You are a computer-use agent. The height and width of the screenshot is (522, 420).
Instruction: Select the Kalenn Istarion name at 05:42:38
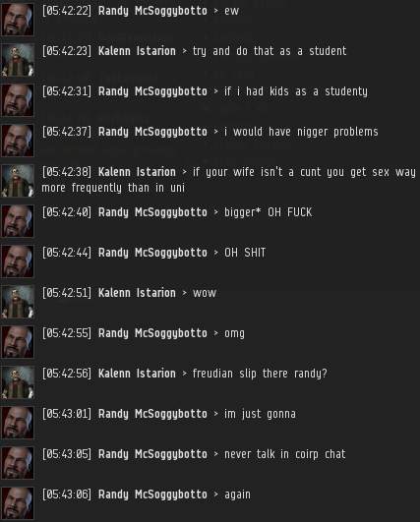[137, 172]
